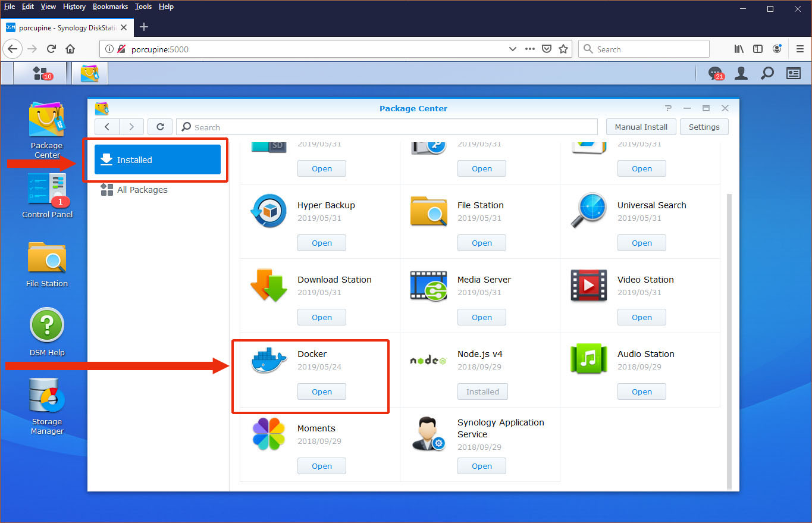The width and height of the screenshot is (812, 523).
Task: Click the Hyper Backup package icon
Action: coord(269,211)
